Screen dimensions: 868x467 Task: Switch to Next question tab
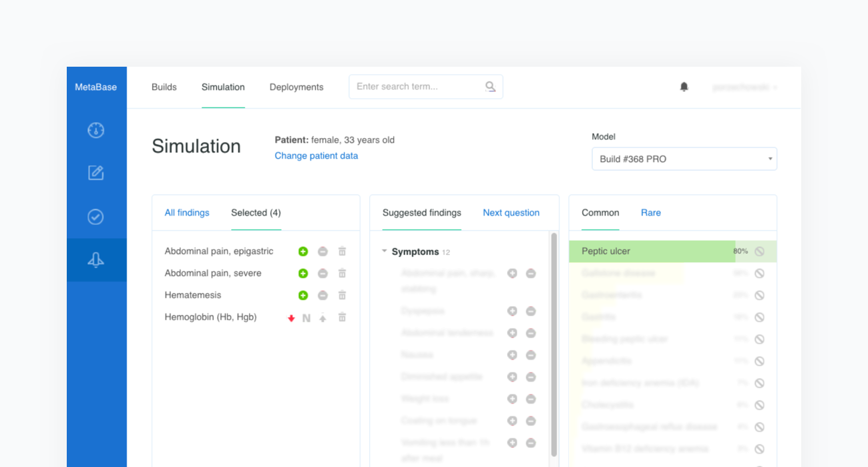[x=511, y=213]
